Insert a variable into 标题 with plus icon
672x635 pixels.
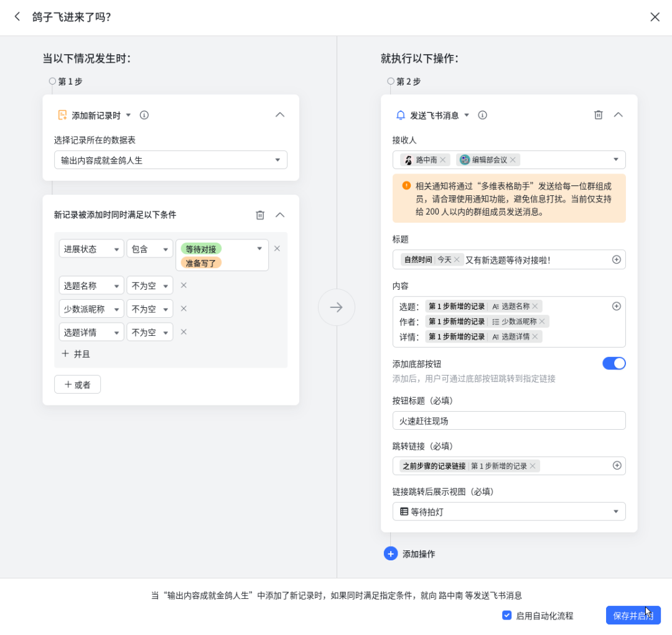pyautogui.click(x=616, y=259)
